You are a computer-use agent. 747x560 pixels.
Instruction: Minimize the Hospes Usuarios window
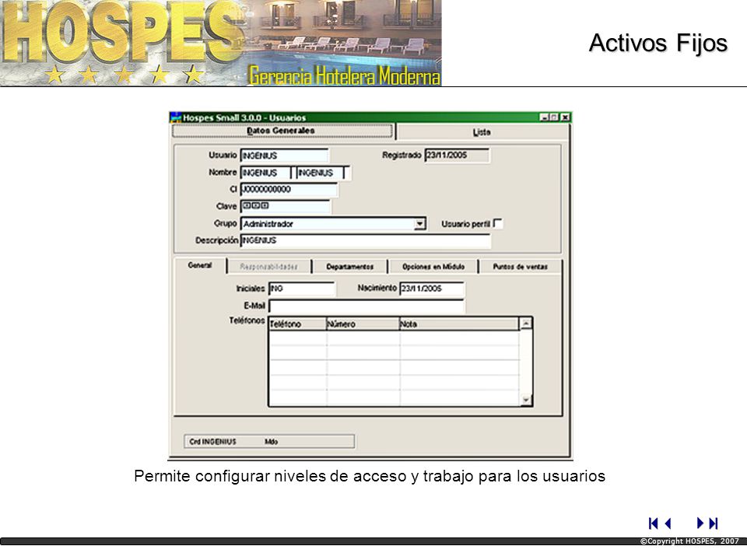544,117
